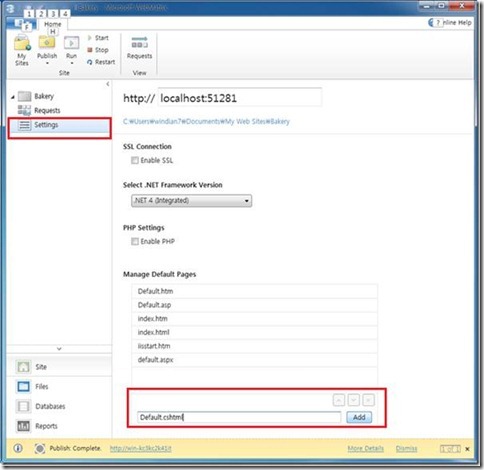Click the Default.cshtml text field

[x=239, y=417]
